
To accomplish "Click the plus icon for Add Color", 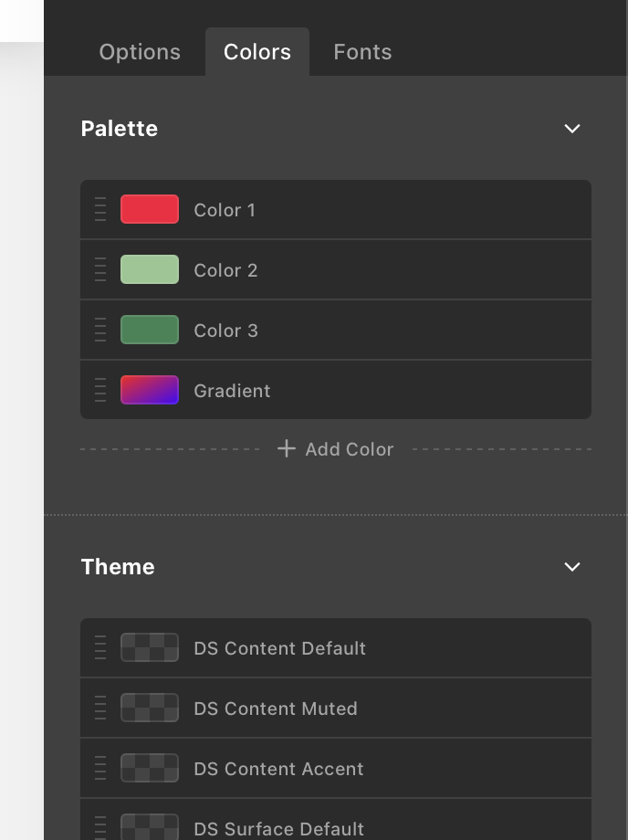I will pyautogui.click(x=287, y=448).
